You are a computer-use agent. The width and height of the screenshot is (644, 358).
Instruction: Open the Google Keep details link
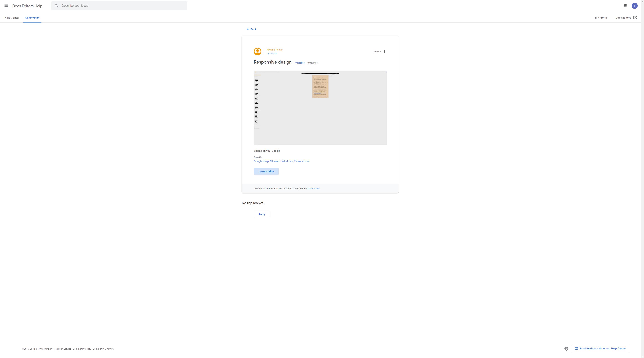[261, 161]
